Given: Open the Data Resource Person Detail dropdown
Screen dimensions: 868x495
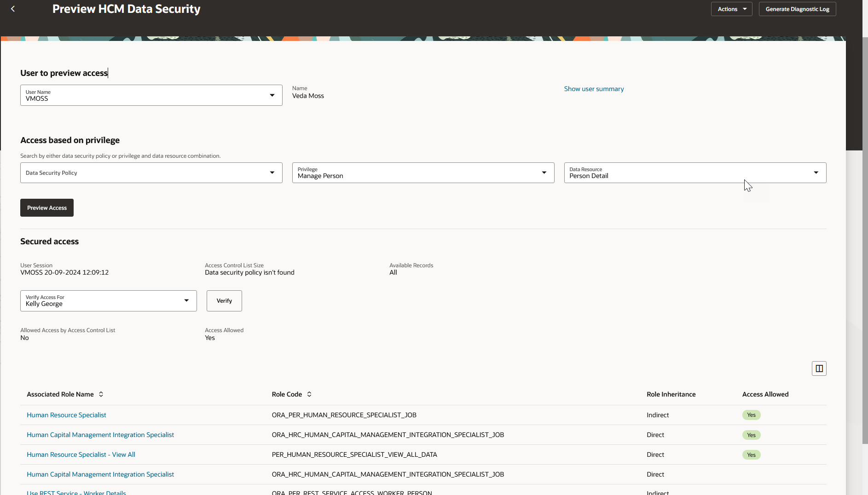Looking at the screenshot, I should click(x=816, y=173).
